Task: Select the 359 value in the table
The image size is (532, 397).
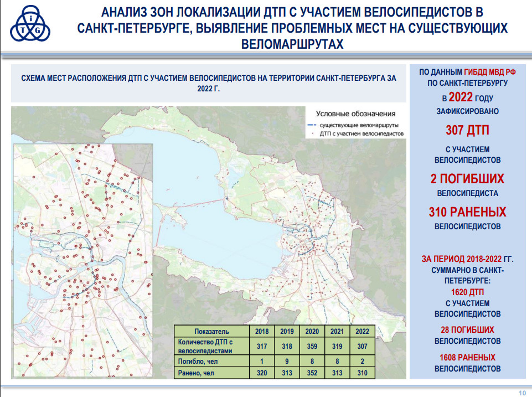Action: click(x=312, y=346)
